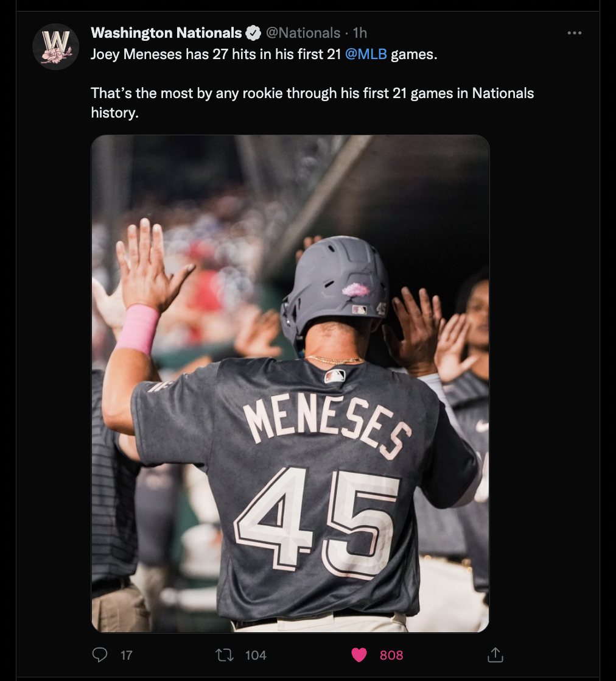Screen dimensions: 616x681
Task: View the 104 retweets count
Action: (x=256, y=655)
